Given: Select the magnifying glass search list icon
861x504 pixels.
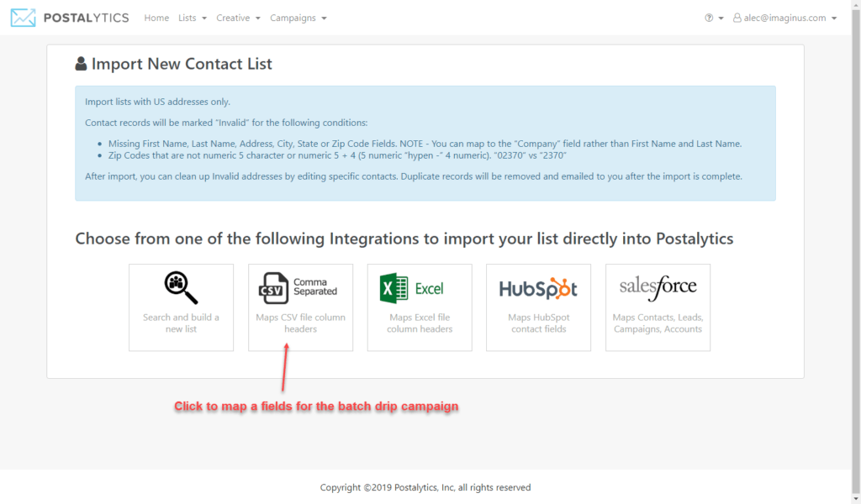Looking at the screenshot, I should [181, 287].
